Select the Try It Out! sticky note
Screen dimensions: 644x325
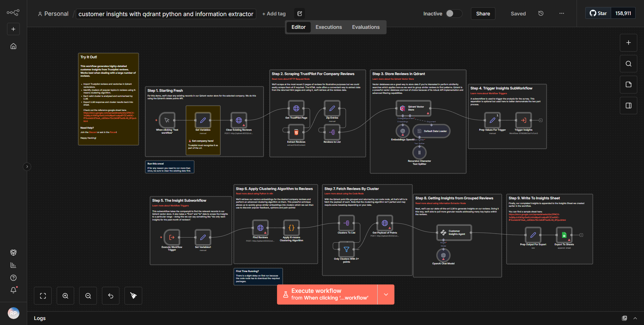click(108, 99)
